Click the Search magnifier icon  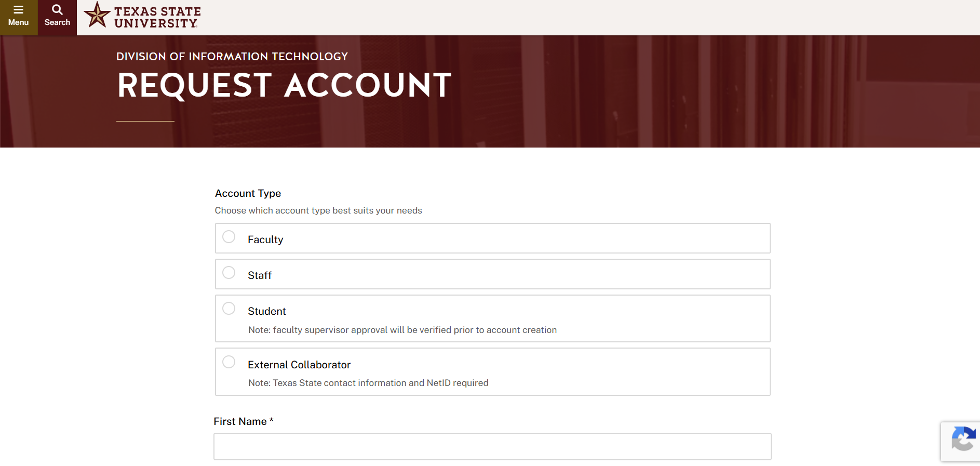57,10
